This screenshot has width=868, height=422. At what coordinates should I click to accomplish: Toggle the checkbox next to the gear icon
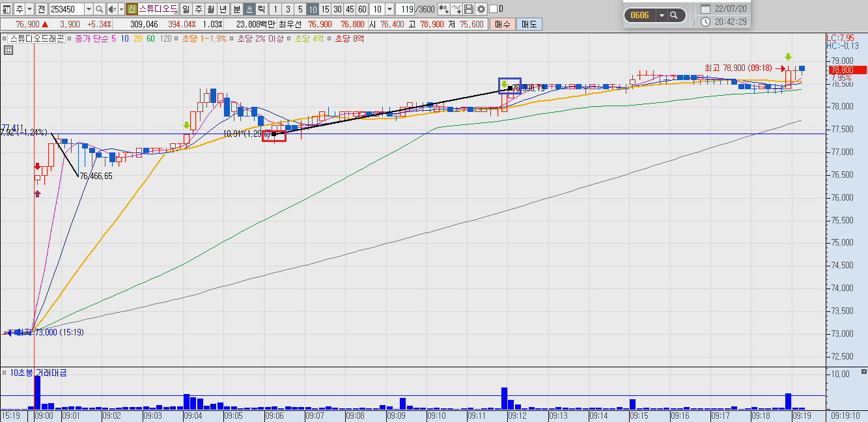click(x=493, y=9)
